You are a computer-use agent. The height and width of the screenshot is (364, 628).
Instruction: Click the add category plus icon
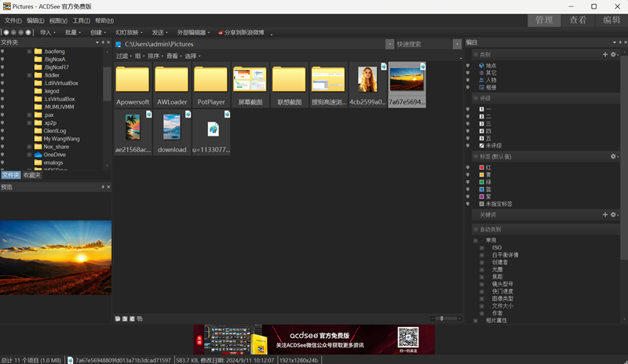point(604,54)
